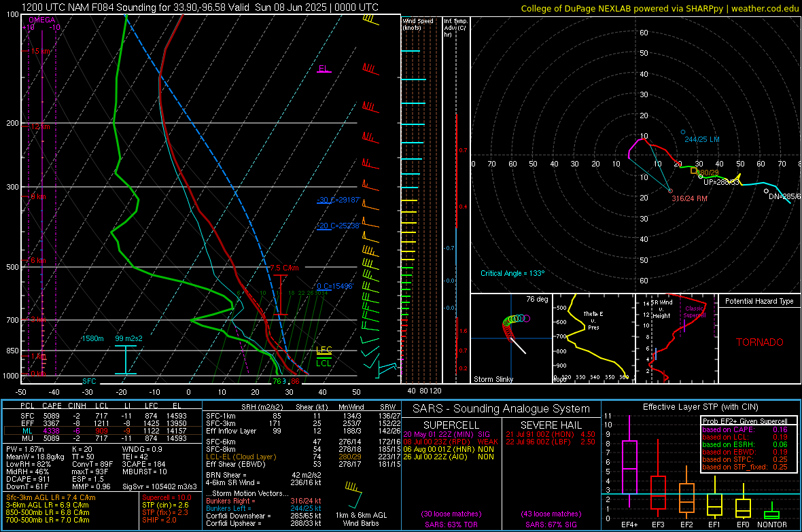Click the LFC label on skew-T
Viewport: 802px width, 532px height.
click(x=324, y=350)
